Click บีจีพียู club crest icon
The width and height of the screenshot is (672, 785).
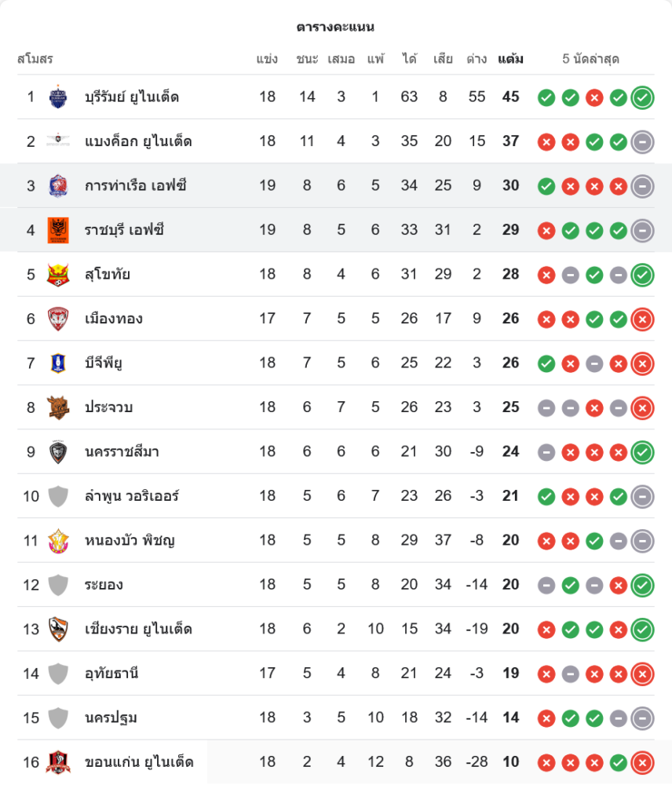(58, 363)
